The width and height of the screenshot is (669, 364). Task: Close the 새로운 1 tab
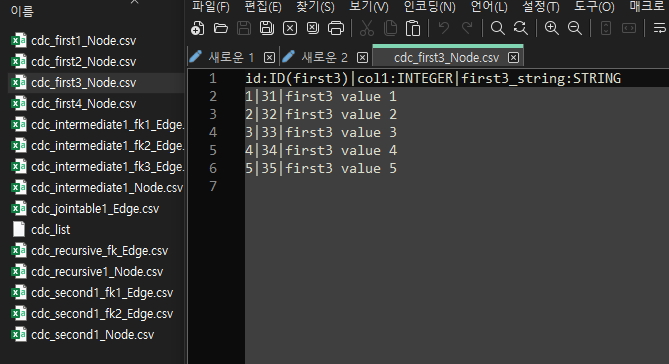(269, 57)
